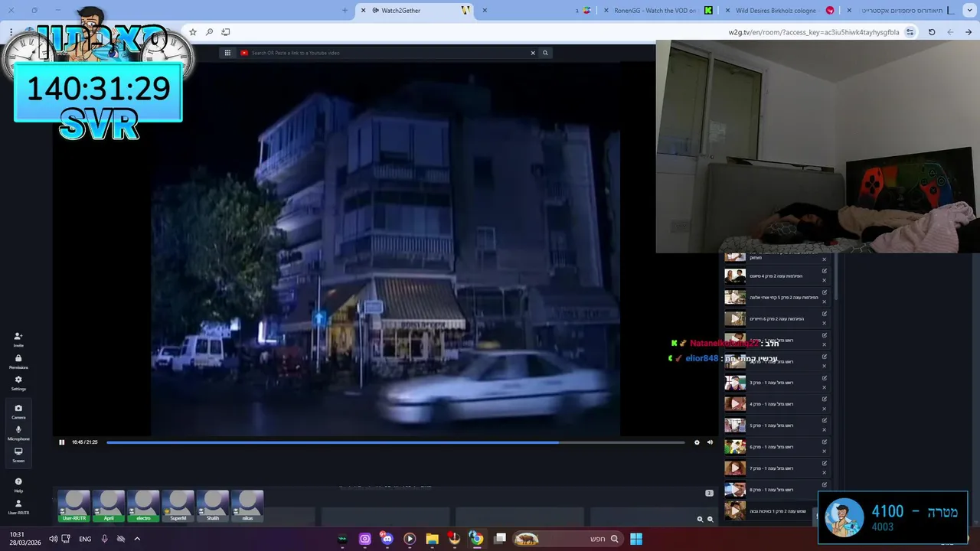Clear the video search field

(x=533, y=53)
